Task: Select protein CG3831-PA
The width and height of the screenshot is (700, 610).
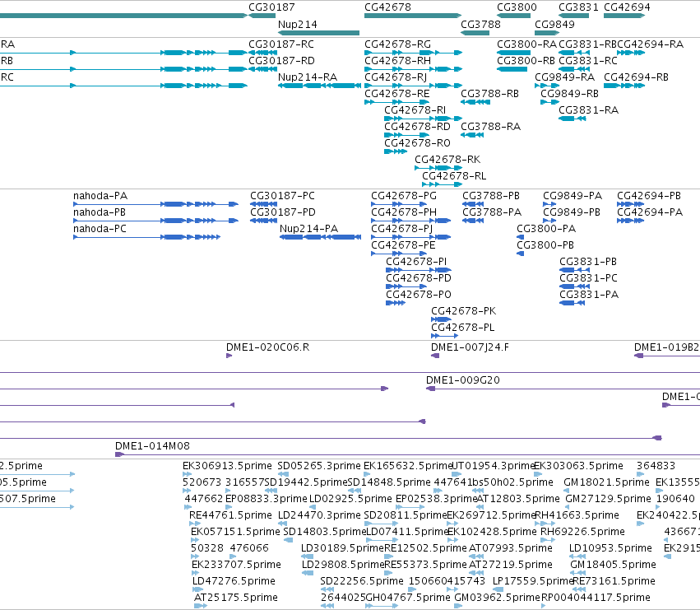Action: click(x=572, y=303)
